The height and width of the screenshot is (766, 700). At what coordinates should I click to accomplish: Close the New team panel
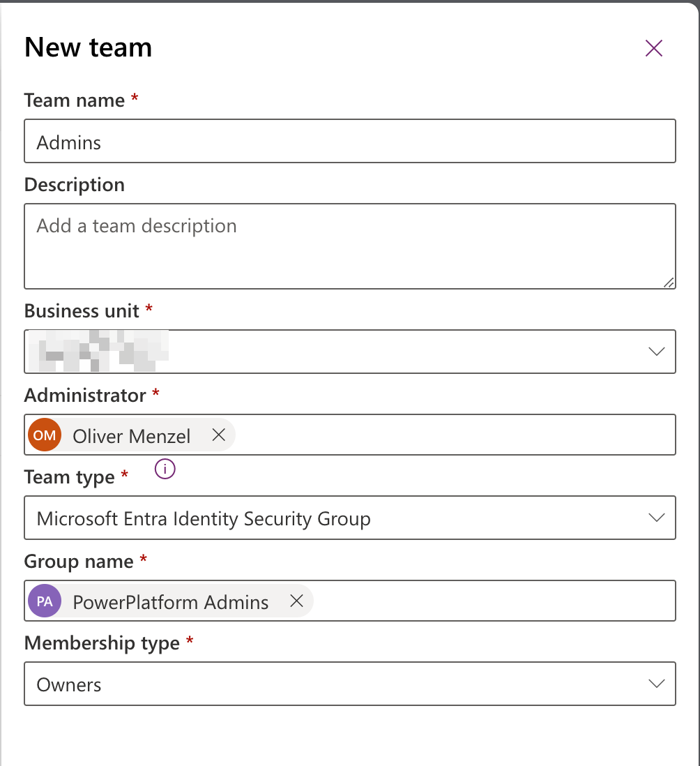(653, 48)
